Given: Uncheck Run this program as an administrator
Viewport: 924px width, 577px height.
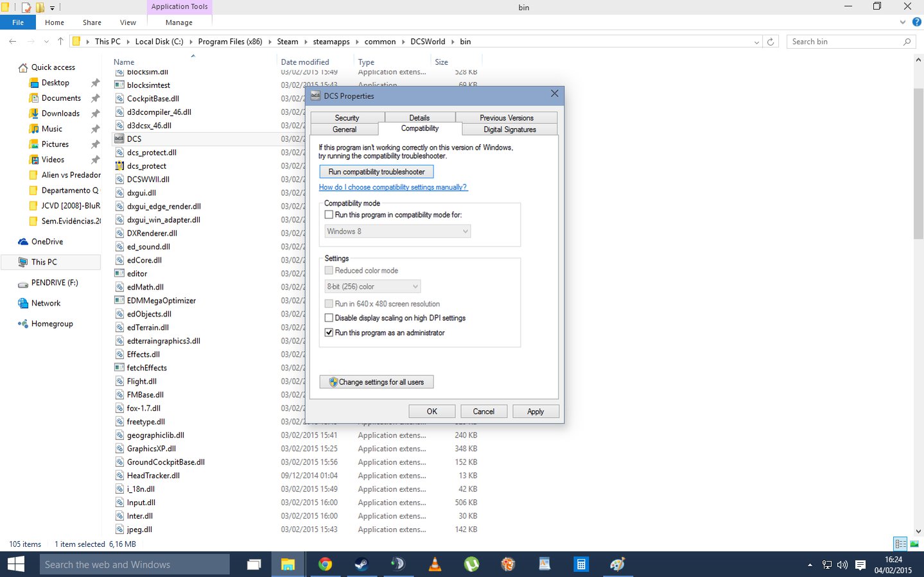Looking at the screenshot, I should [329, 332].
